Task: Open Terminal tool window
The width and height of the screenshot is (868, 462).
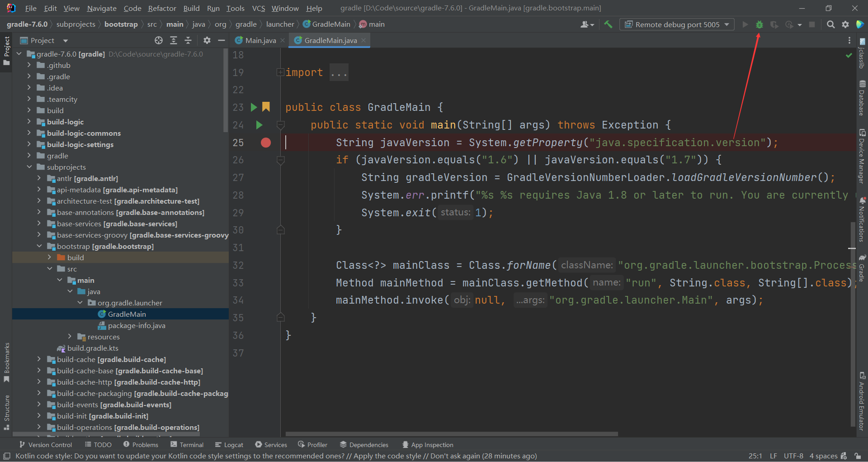Action: coord(187,445)
